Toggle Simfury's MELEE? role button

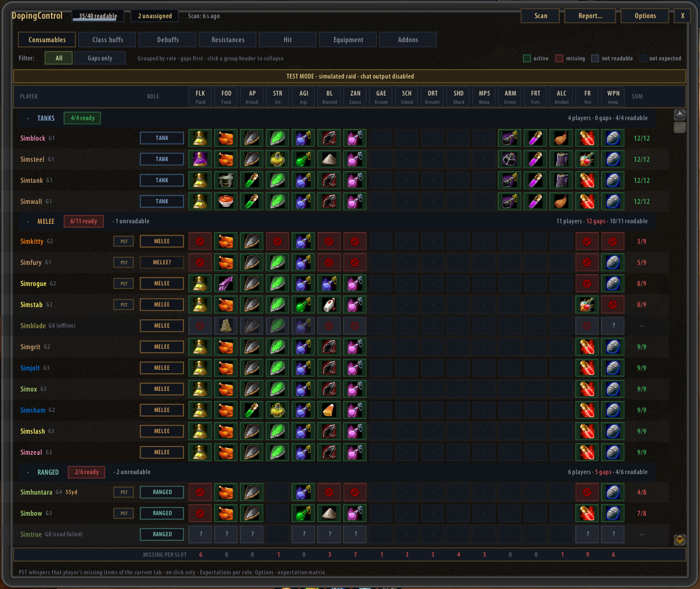pos(162,263)
